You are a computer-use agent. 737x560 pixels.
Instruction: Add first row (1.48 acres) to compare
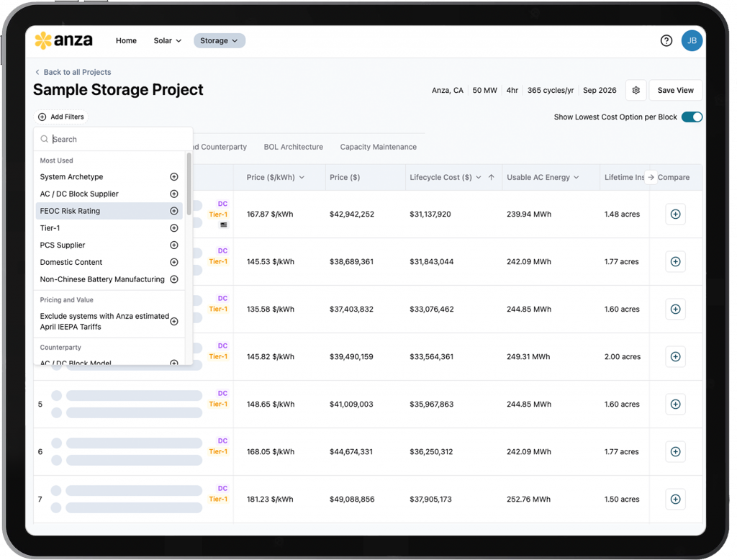tap(675, 214)
